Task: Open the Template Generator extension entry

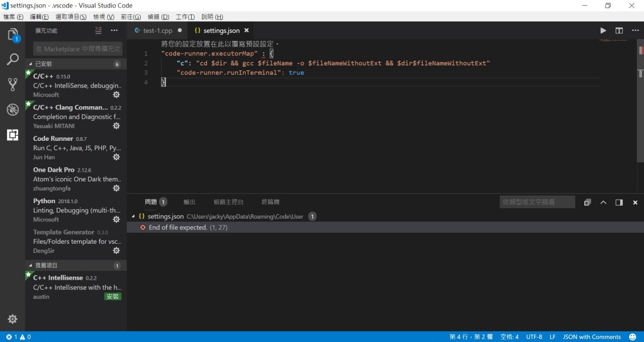Action: [76, 241]
